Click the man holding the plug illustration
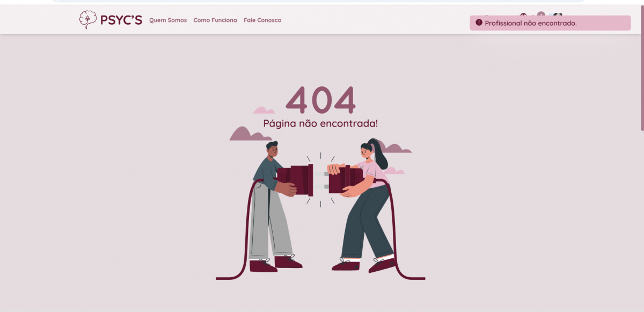This screenshot has height=312, width=644. [x=274, y=206]
